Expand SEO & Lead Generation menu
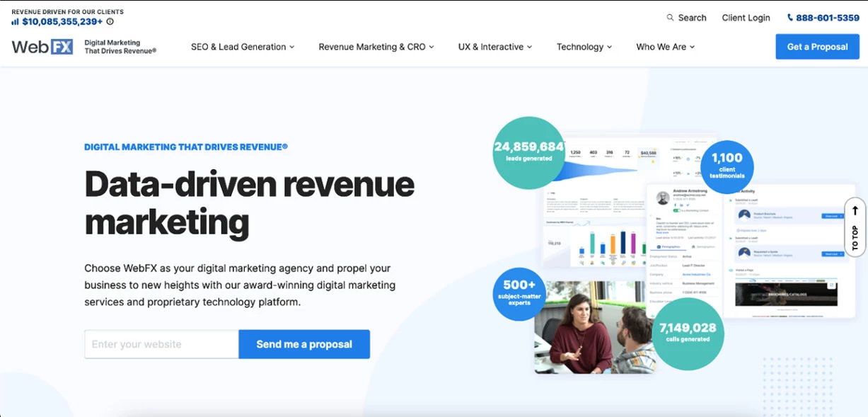 coord(243,47)
